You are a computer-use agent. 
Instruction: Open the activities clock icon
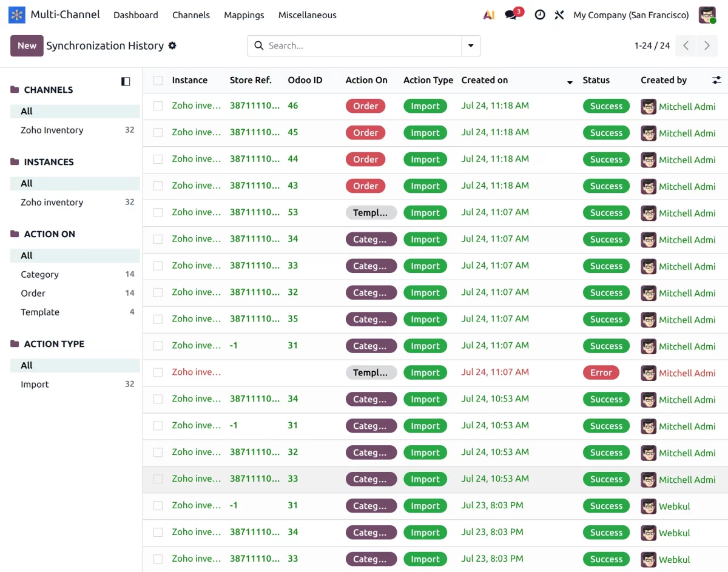point(540,15)
